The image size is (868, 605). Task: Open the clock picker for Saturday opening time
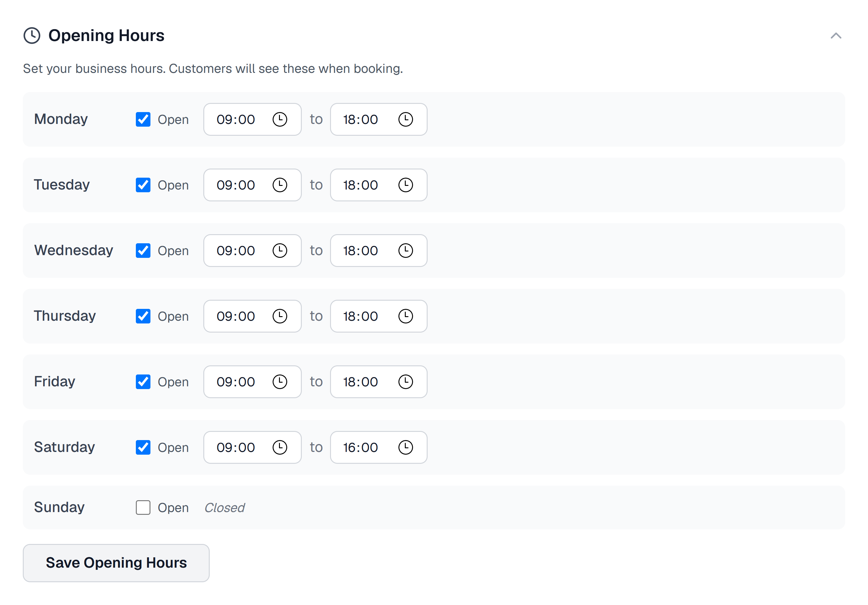point(280,447)
